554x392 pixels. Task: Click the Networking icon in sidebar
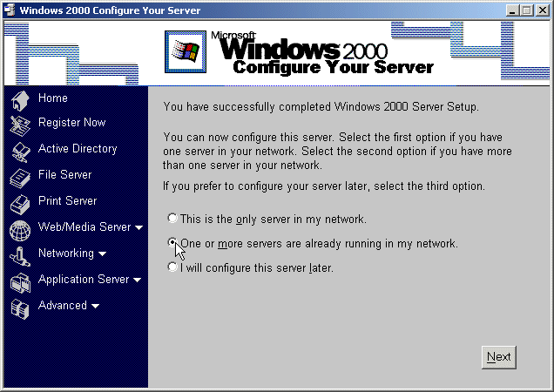(20, 256)
